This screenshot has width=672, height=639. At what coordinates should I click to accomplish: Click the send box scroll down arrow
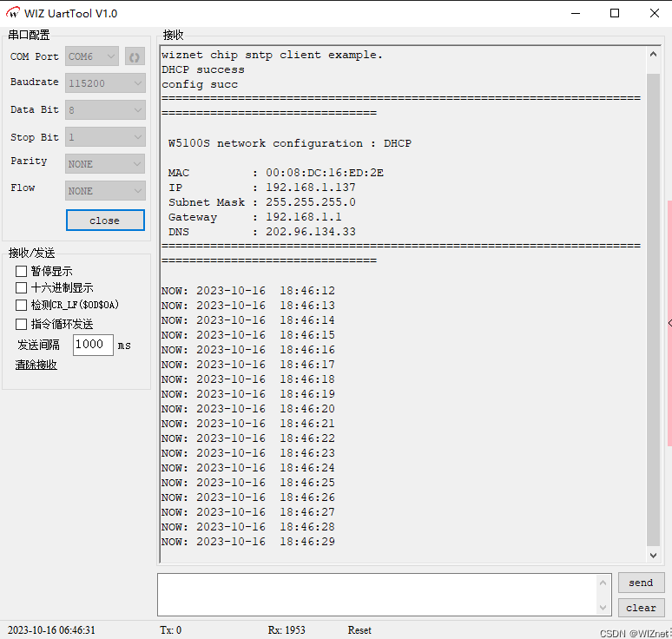(x=603, y=608)
